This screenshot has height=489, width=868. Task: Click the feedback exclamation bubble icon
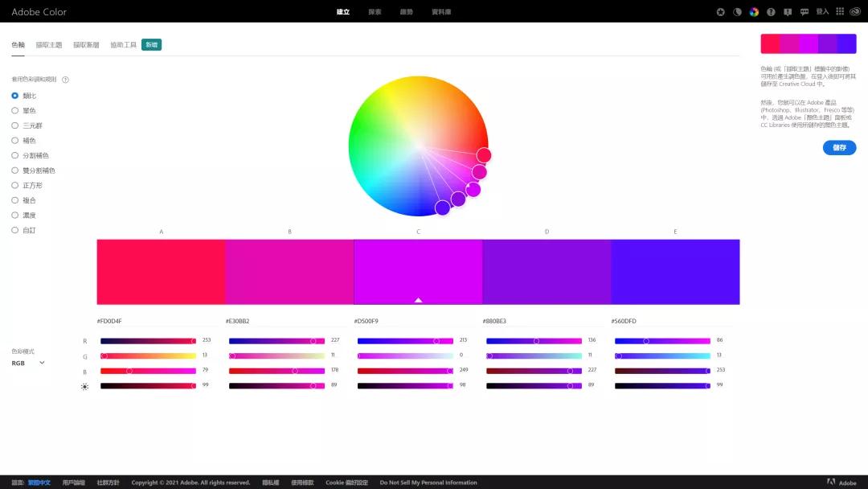click(x=788, y=11)
